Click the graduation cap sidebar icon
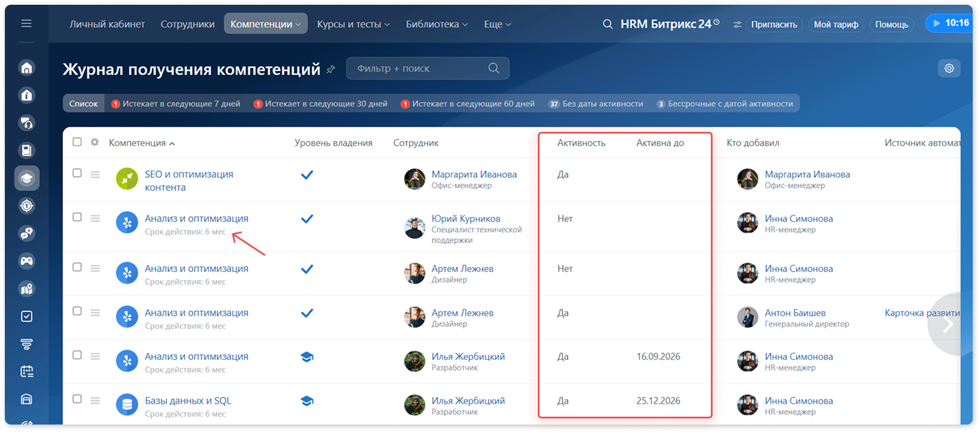 pyautogui.click(x=27, y=178)
